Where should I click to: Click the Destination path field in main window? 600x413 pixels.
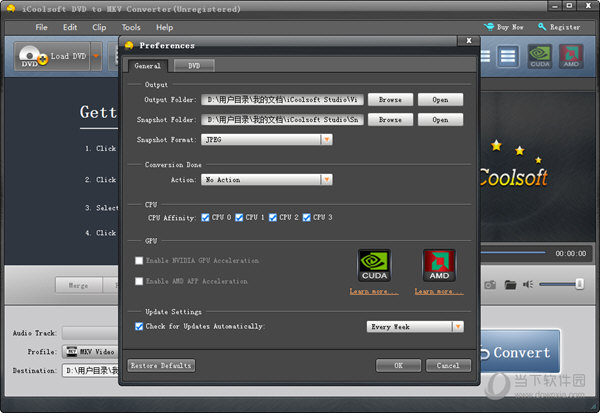(91, 371)
